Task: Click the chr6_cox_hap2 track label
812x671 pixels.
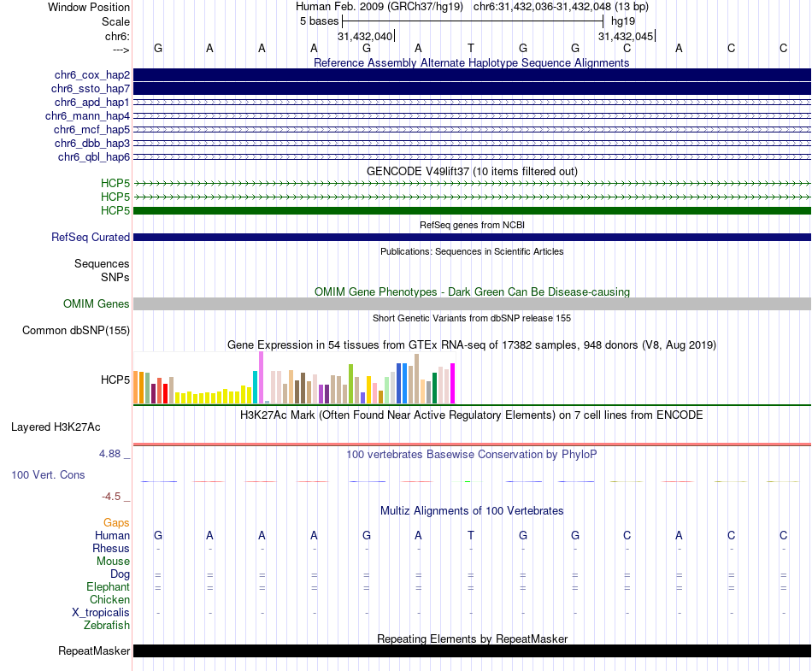Action: (92, 75)
